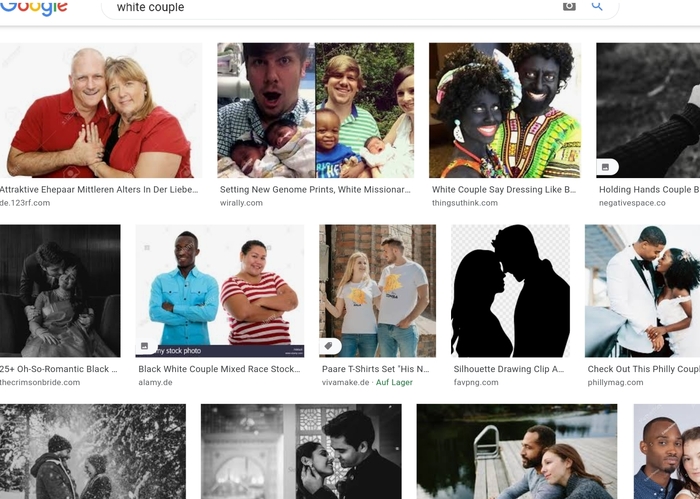Open the Attraktive Ehepaar image thumbnail
The width and height of the screenshot is (700, 499).
coord(100,110)
